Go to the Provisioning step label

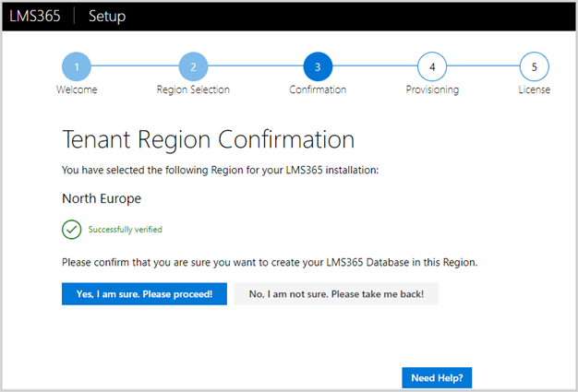click(x=432, y=90)
